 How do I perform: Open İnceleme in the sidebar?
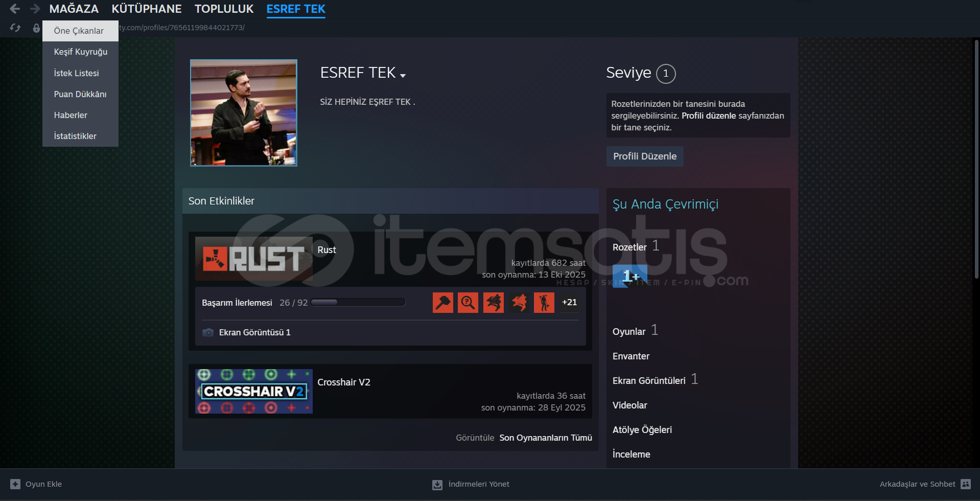point(632,454)
